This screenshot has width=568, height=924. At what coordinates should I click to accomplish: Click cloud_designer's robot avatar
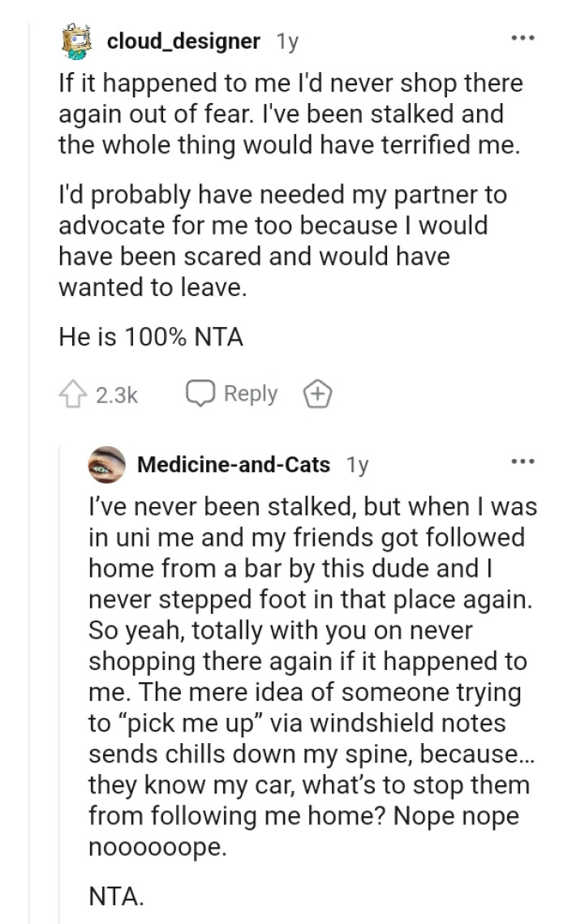coord(76,42)
